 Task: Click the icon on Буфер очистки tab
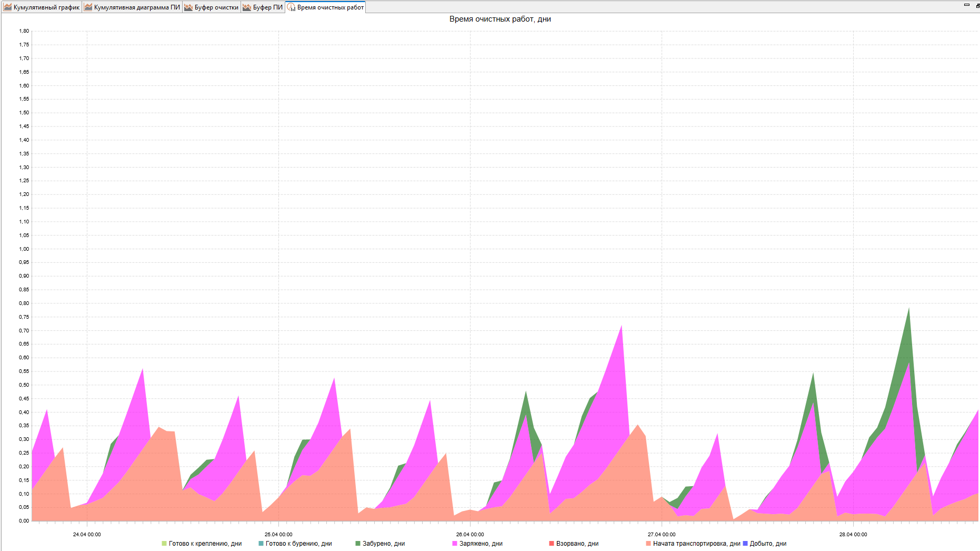pyautogui.click(x=188, y=7)
